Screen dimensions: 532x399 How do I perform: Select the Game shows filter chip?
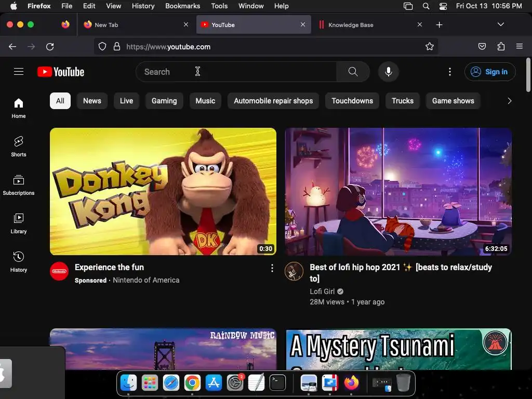453,101
